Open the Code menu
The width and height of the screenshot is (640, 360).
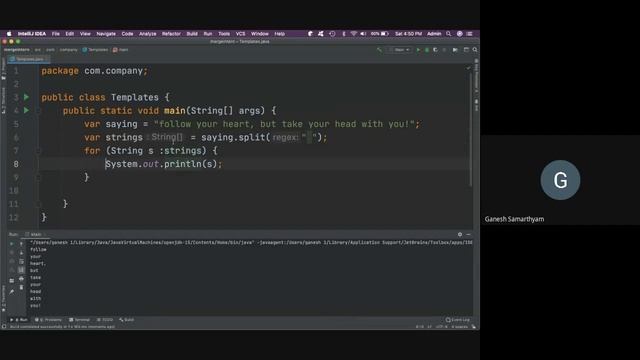tap(127, 34)
